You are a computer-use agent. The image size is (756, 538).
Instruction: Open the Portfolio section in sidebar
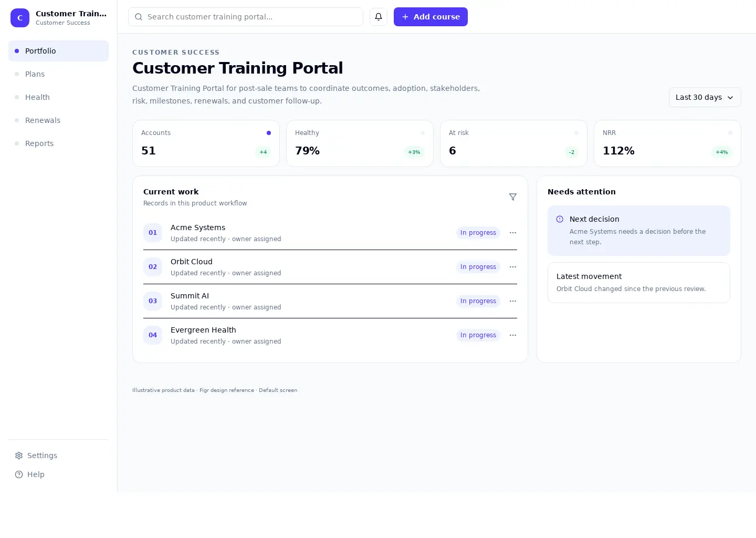[x=59, y=51]
